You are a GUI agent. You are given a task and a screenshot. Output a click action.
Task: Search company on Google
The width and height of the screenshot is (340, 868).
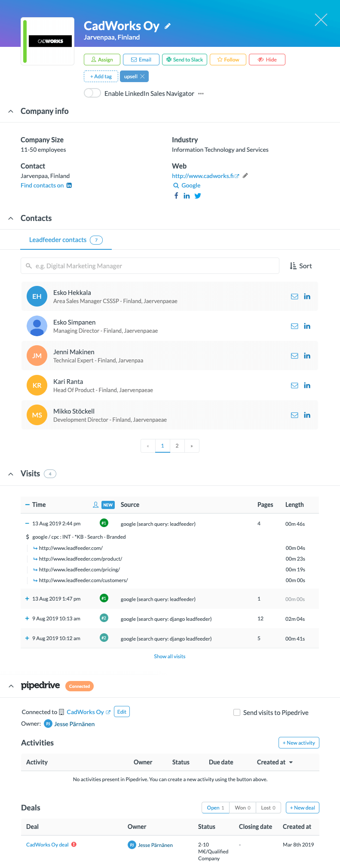187,185
